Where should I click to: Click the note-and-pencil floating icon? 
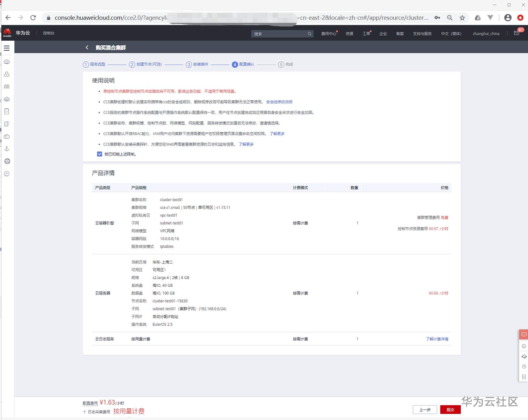524,377
